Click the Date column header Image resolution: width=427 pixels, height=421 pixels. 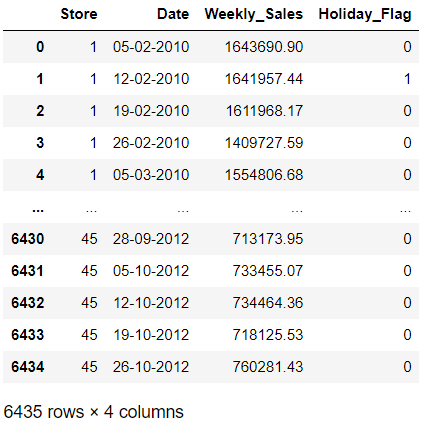point(173,14)
